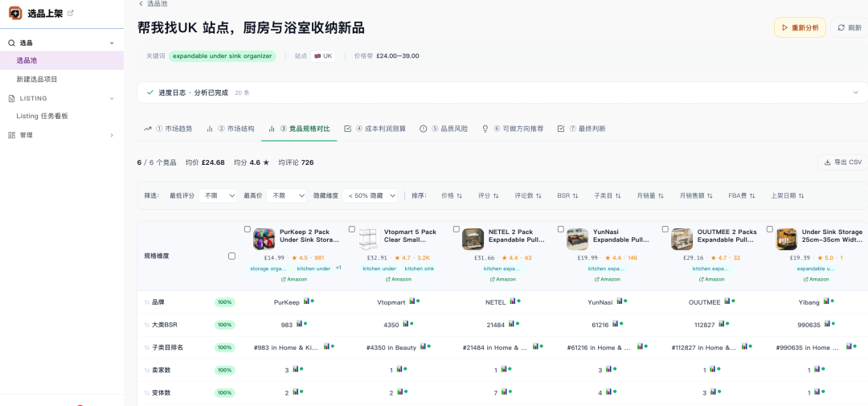The width and height of the screenshot is (868, 406).
Task: Switch to ⑤ 品质风险 tab
Action: (444, 129)
